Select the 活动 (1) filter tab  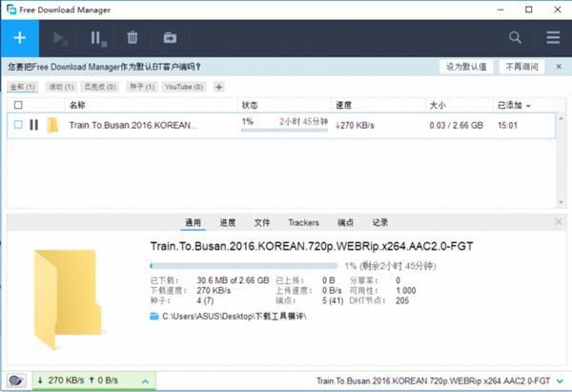point(61,87)
